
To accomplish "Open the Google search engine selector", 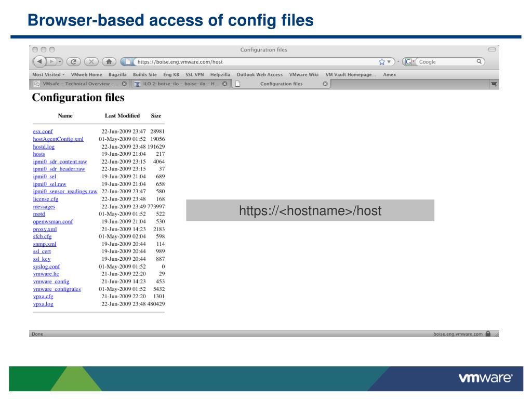I will 409,62.
